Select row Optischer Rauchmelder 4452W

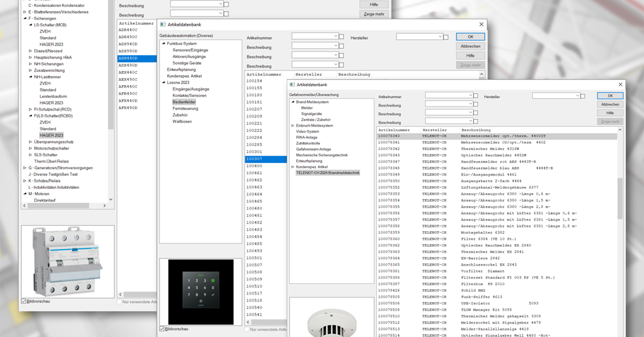click(497, 155)
